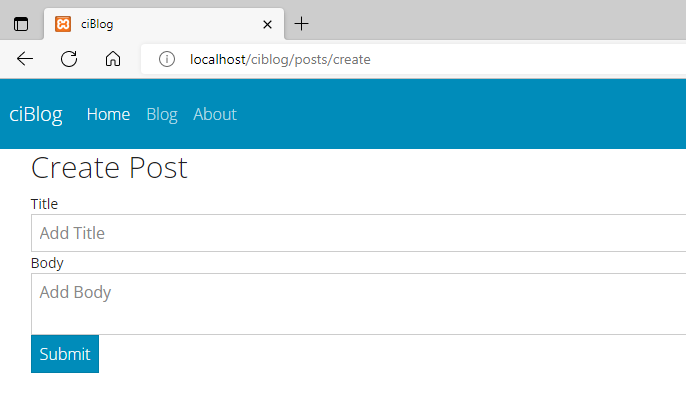Image resolution: width=686 pixels, height=403 pixels.
Task: Submit the Create Post form
Action: click(65, 354)
